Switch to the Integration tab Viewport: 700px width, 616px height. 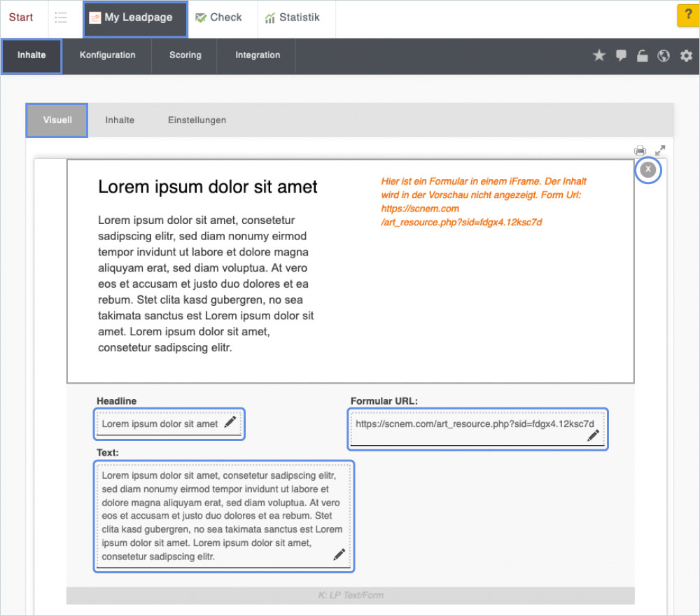258,55
